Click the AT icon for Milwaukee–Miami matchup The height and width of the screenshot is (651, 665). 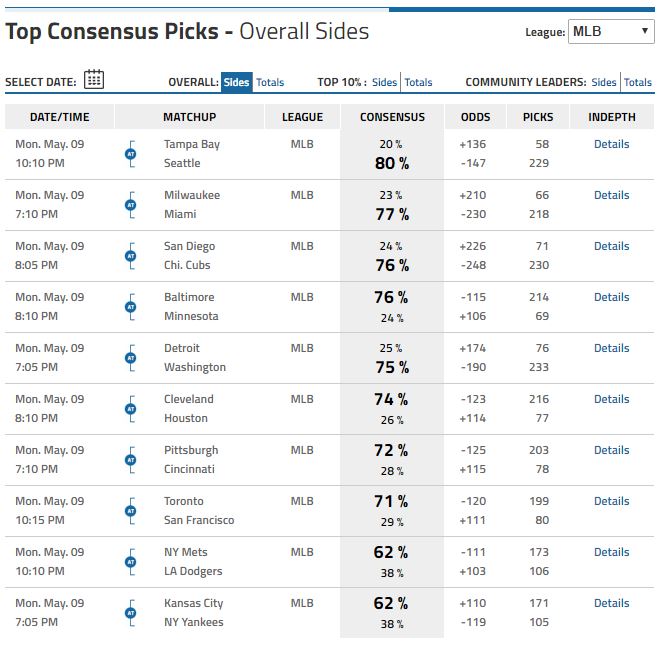(x=130, y=205)
